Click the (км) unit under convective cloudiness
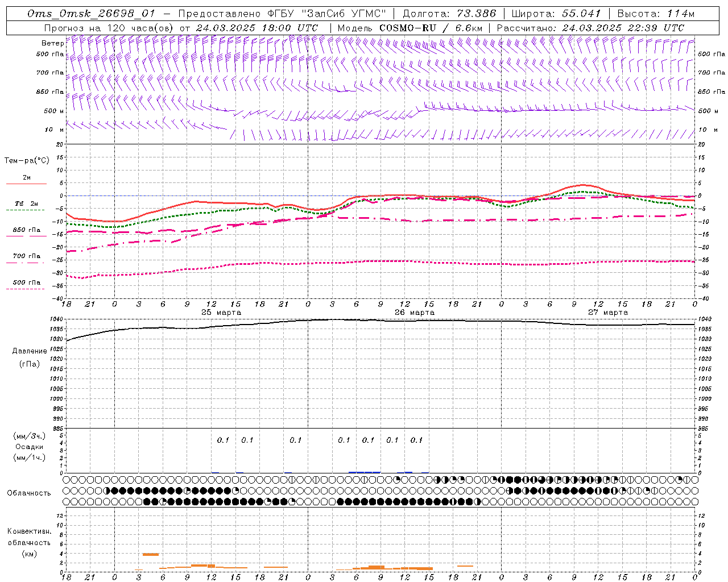The width and height of the screenshot is (728, 582). pyautogui.click(x=29, y=554)
